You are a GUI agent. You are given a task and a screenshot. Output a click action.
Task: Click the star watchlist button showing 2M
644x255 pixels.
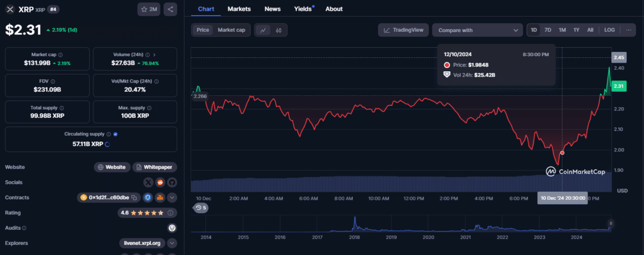[x=148, y=9]
